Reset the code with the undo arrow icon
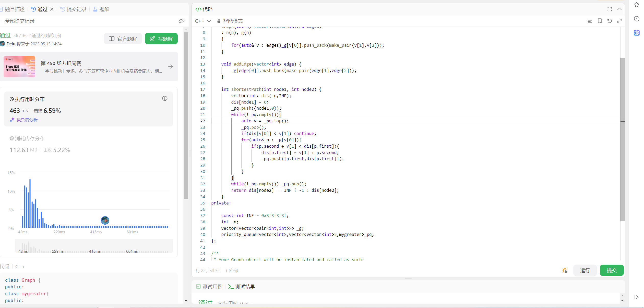Image resolution: width=644 pixels, height=308 pixels. point(610,21)
